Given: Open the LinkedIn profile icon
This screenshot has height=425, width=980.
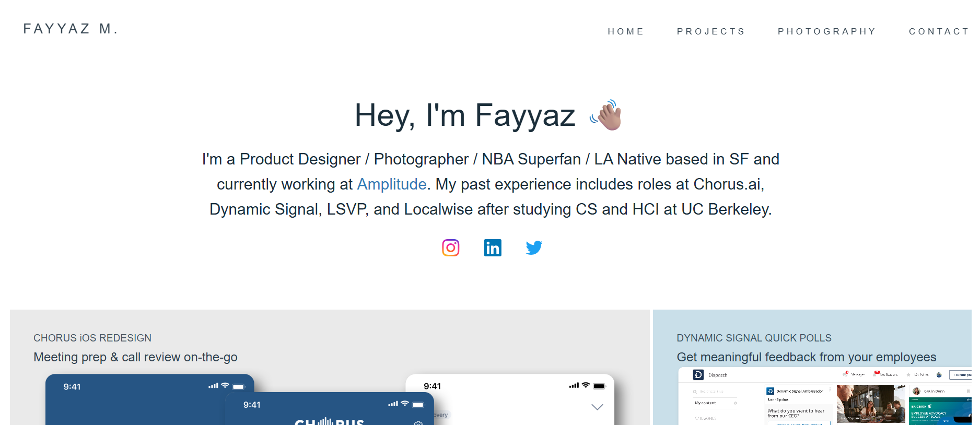Looking at the screenshot, I should point(493,247).
